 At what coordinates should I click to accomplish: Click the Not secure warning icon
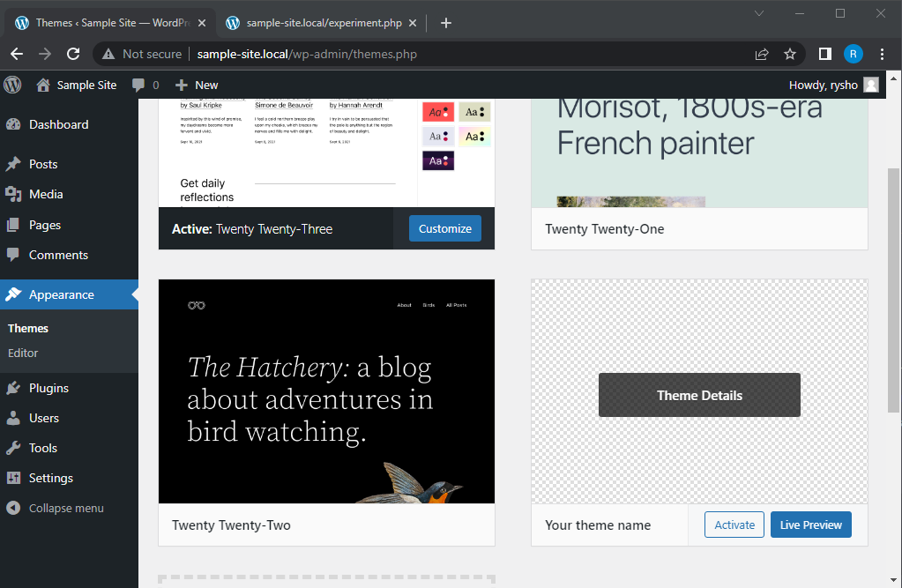(x=108, y=54)
